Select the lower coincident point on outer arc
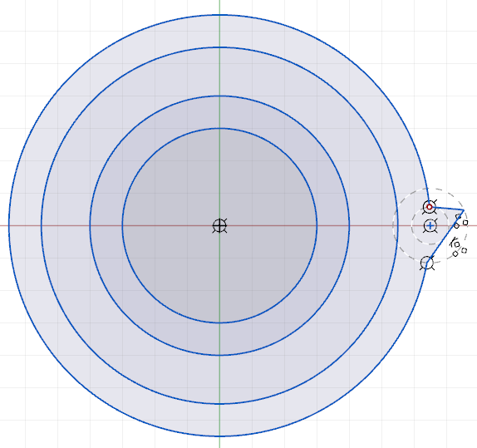The height and width of the screenshot is (448, 477). 427,263
